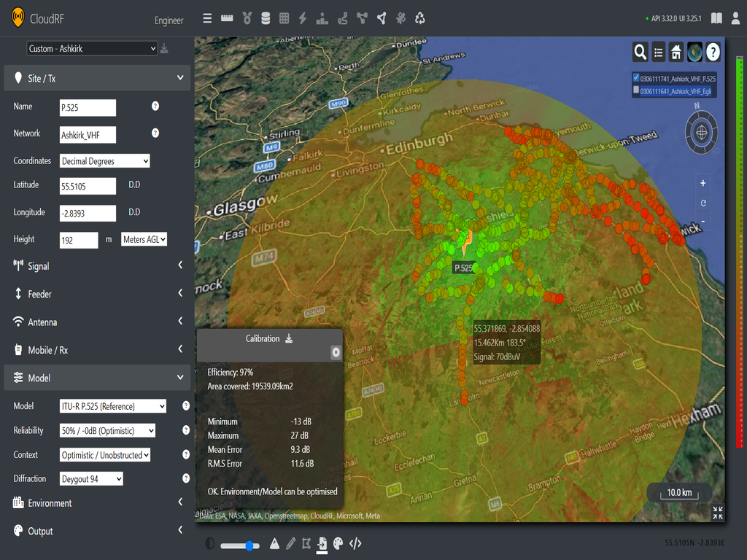Screen dimensions: 747x560
Task: Open the search tool on the map
Action: pyautogui.click(x=640, y=52)
